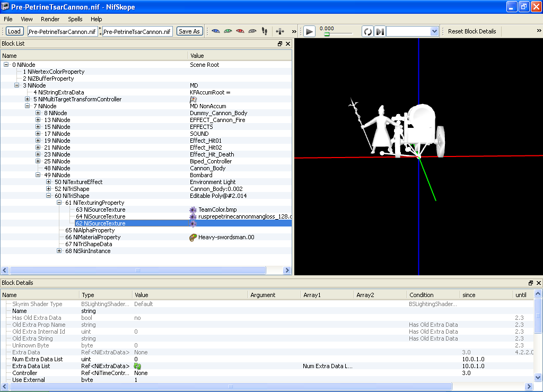543x392 pixels.
Task: Select 4 NiStringExtraData row
Action: pos(146,92)
